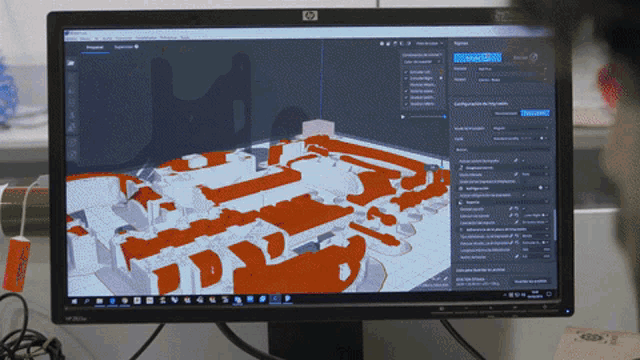Viewport: 640px width, 360px height.
Task: Click the Refrigeración category settings gear
Action: pyautogui.click(x=541, y=188)
